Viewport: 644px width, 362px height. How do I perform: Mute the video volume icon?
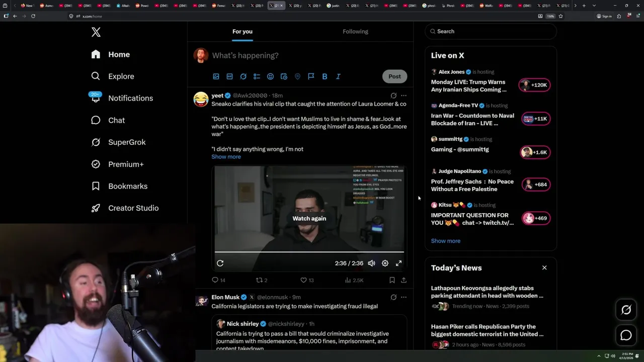[371, 263]
